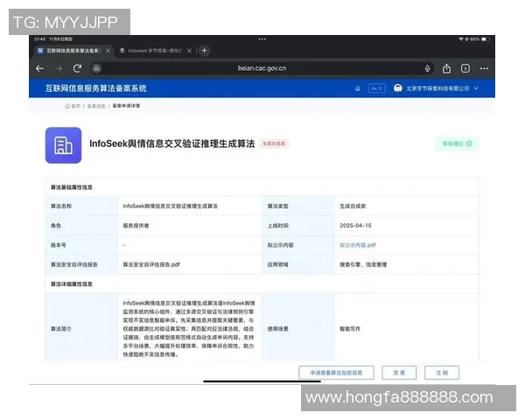Open 算法安全自评估报告.pdf file
The image size is (525, 420).
(x=151, y=264)
